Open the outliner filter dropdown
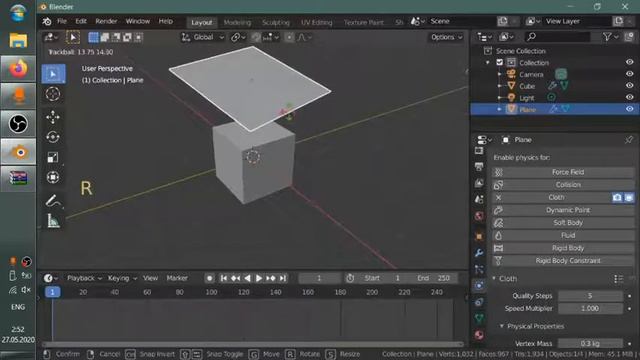This screenshot has height=360, width=640. [610, 37]
